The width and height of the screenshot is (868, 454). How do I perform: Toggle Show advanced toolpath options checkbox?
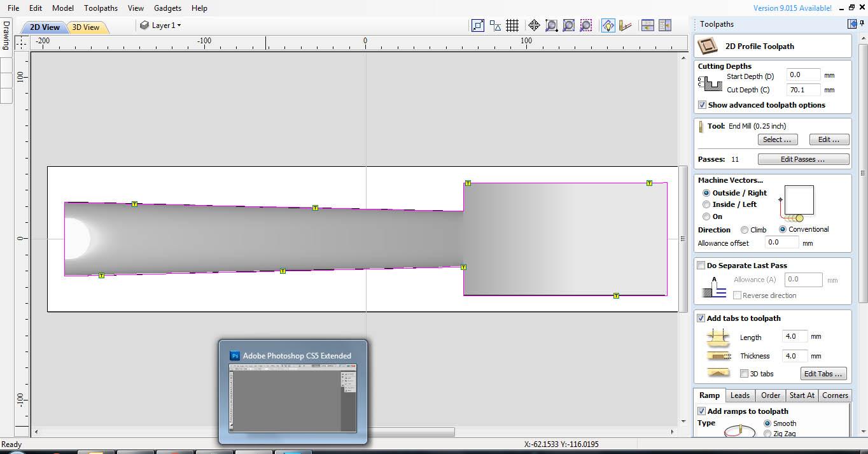coord(702,105)
